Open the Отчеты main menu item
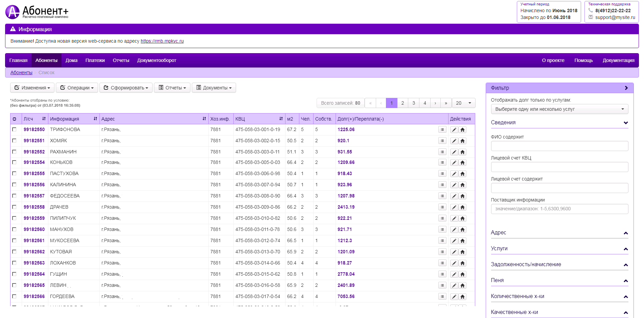The image size is (644, 318). pos(121,60)
